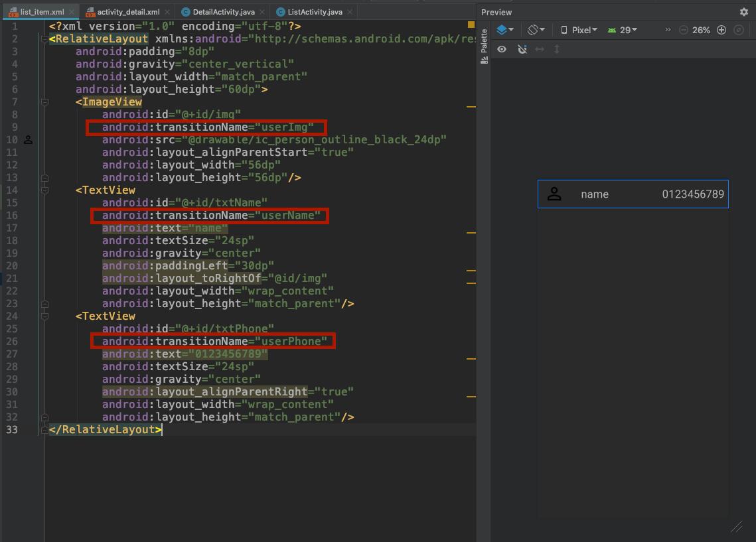Click the layout_alignParentRight="true" line

pos(228,392)
